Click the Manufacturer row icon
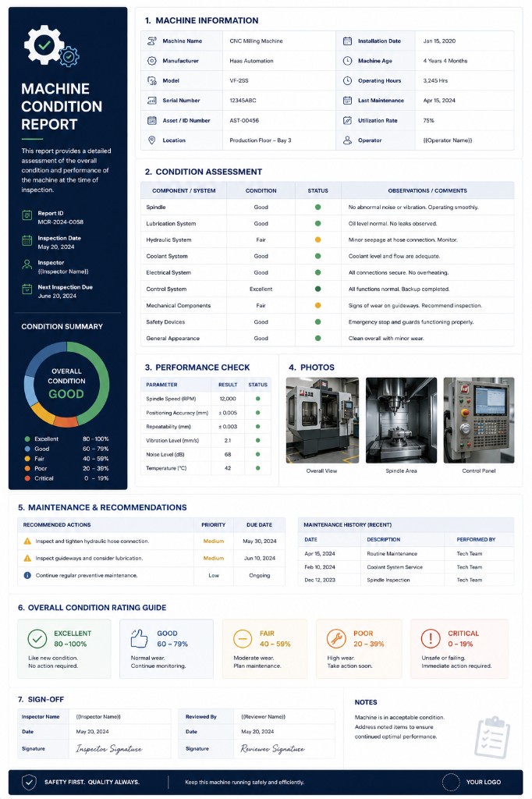The image size is (532, 799). (x=151, y=61)
